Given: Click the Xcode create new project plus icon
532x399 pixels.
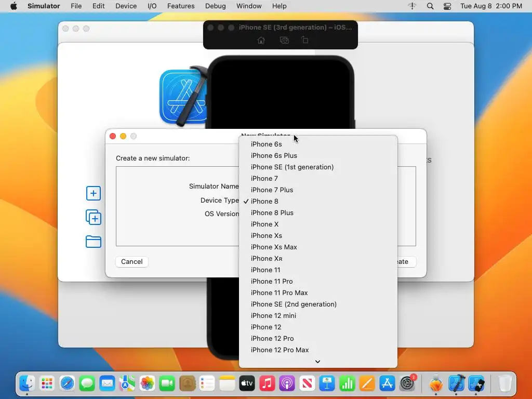Looking at the screenshot, I should point(94,193).
